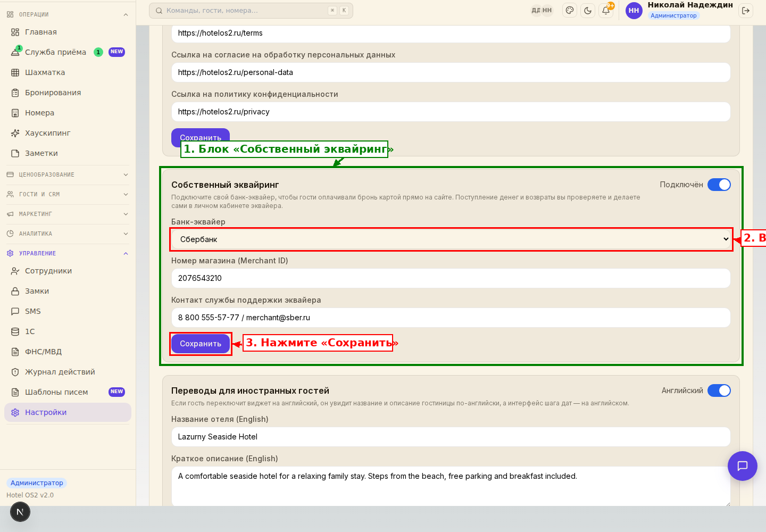
Task: Click the green 1 counter badge
Action: [98, 52]
